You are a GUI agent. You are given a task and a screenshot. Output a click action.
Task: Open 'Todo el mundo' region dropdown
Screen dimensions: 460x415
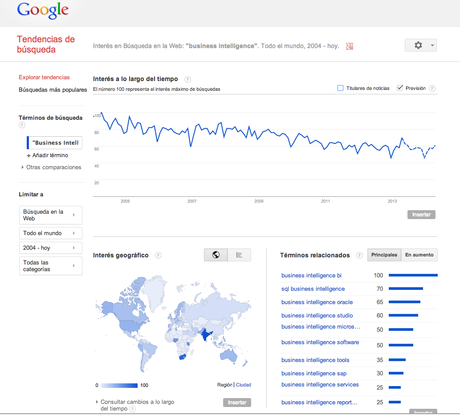pos(51,233)
